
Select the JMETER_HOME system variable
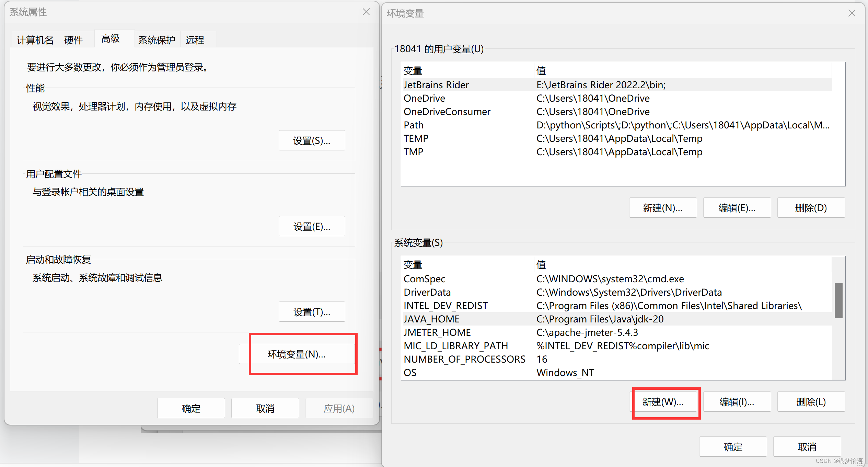pyautogui.click(x=437, y=332)
